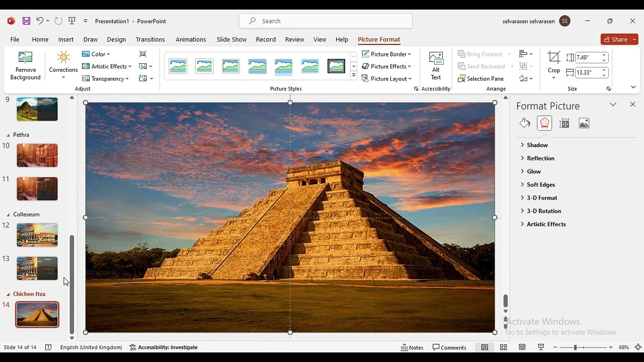This screenshot has width=644, height=362.
Task: Click the Remove Background icon
Action: (x=25, y=57)
